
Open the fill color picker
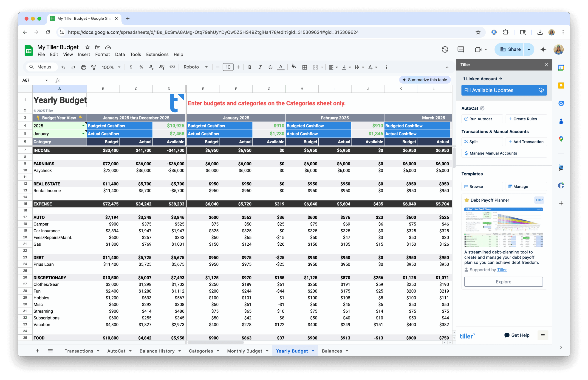point(294,67)
